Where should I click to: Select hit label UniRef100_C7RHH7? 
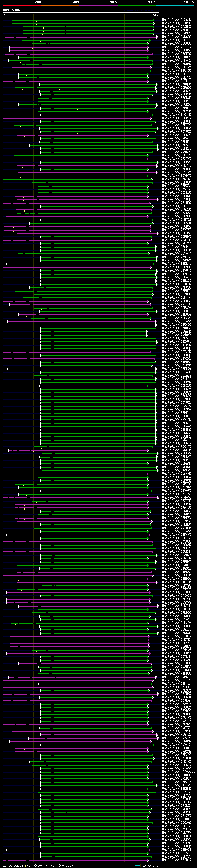(x=177, y=64)
